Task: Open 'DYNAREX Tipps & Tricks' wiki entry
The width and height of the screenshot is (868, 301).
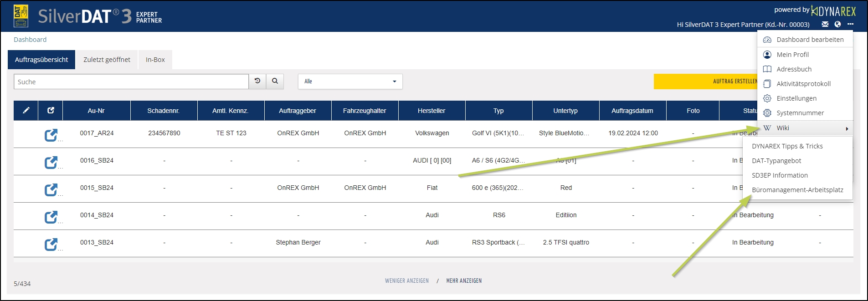Action: point(787,146)
